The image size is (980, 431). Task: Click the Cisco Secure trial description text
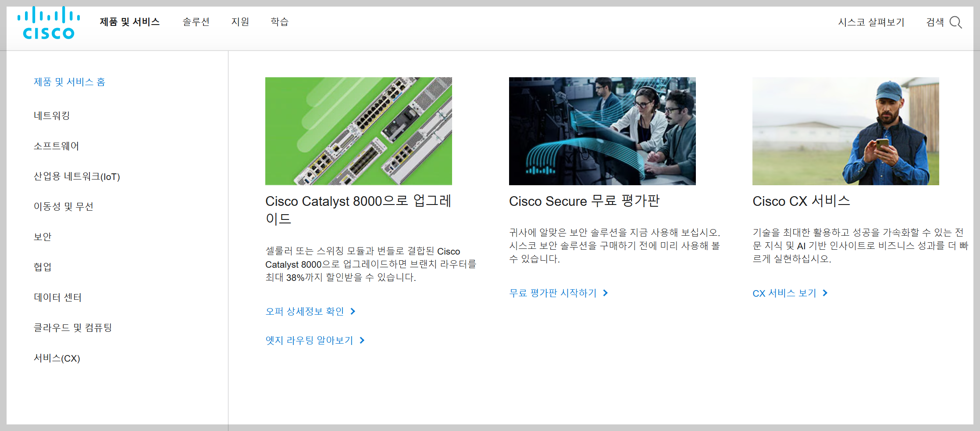click(615, 246)
